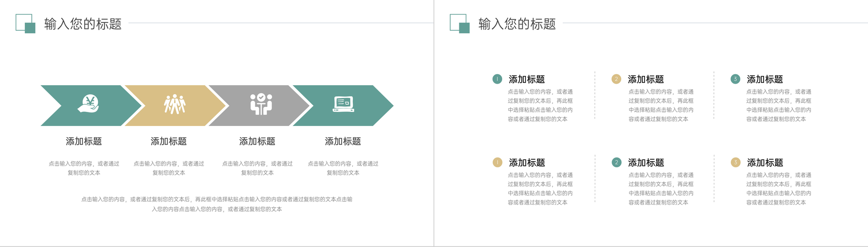Select the green number 3 badge
Image resolution: width=868 pixels, height=247 pixels.
(x=735, y=79)
